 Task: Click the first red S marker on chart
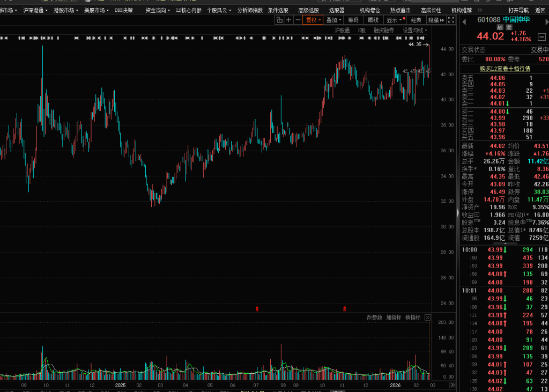(x=257, y=309)
